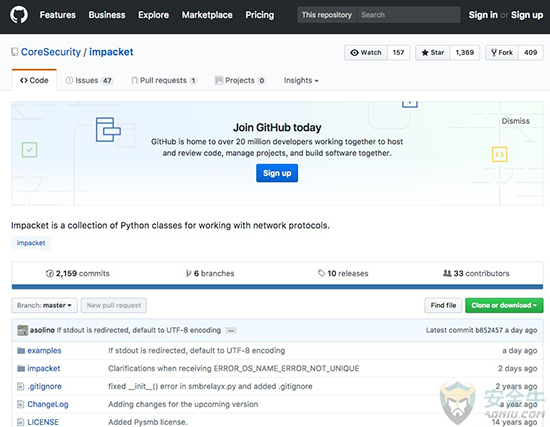Click the ChangeLog file icon

(x=21, y=404)
